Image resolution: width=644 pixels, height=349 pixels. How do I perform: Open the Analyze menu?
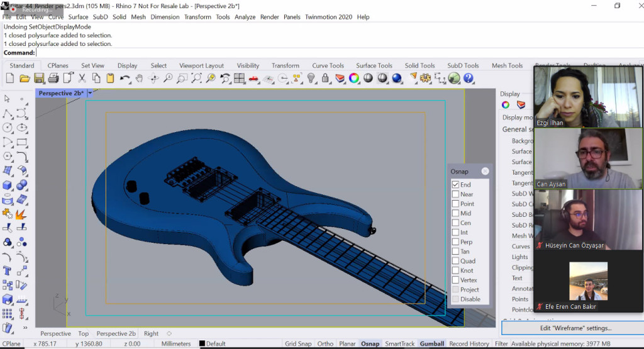pos(245,17)
